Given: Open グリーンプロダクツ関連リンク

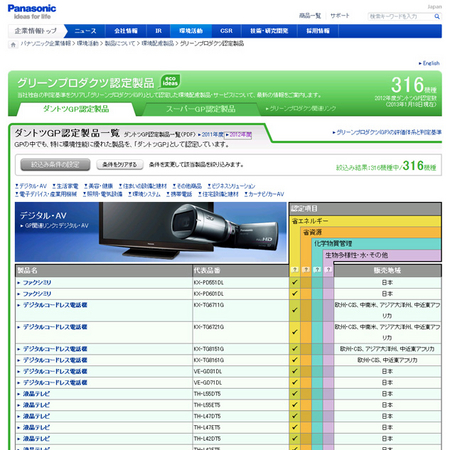Looking at the screenshot, I should (x=301, y=109).
